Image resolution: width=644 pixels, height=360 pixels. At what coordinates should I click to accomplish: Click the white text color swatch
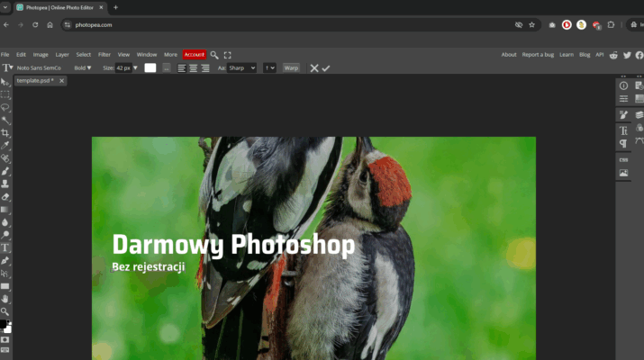(150, 68)
